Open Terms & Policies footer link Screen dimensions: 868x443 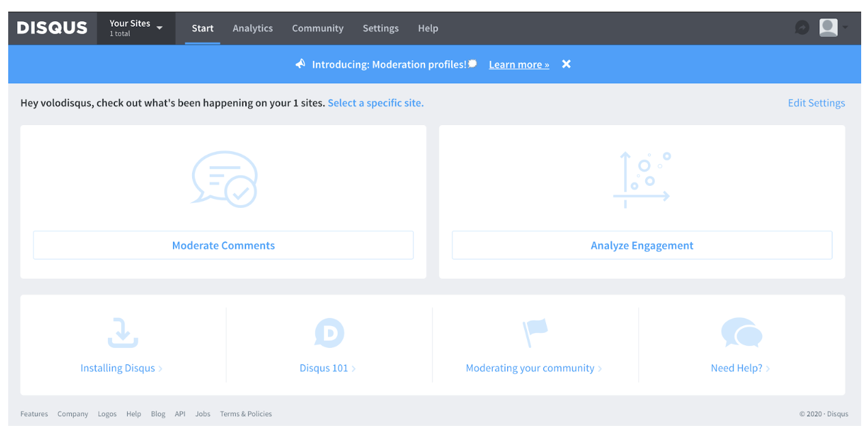246,414
